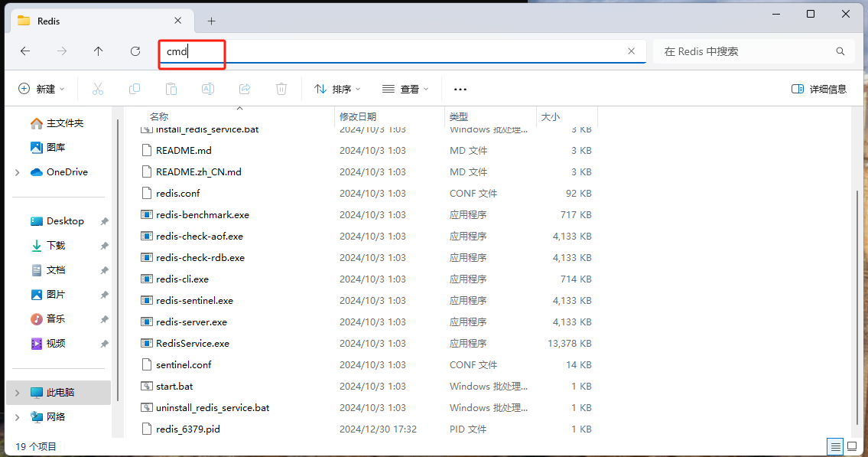Click the see more ellipsis button
The image size is (868, 457).
click(460, 89)
